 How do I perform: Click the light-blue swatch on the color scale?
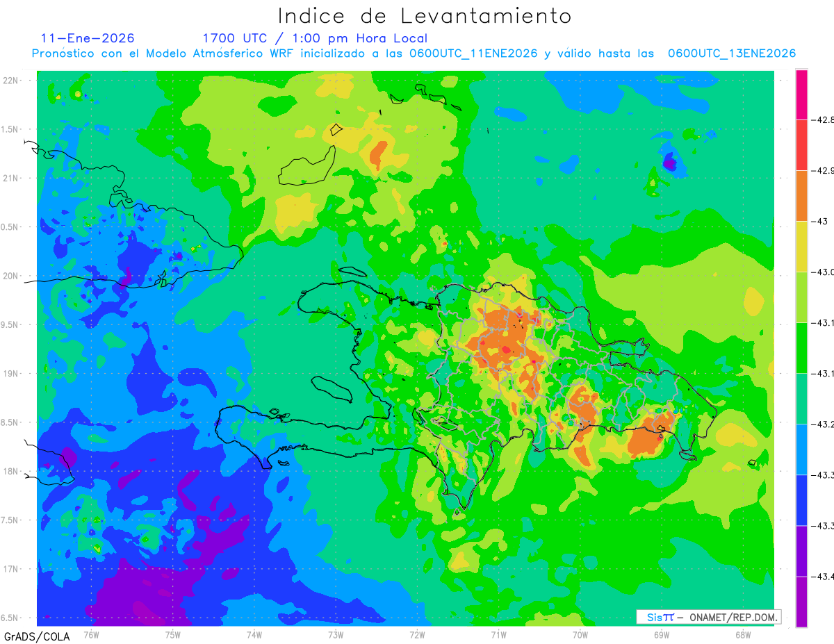pyautogui.click(x=801, y=449)
